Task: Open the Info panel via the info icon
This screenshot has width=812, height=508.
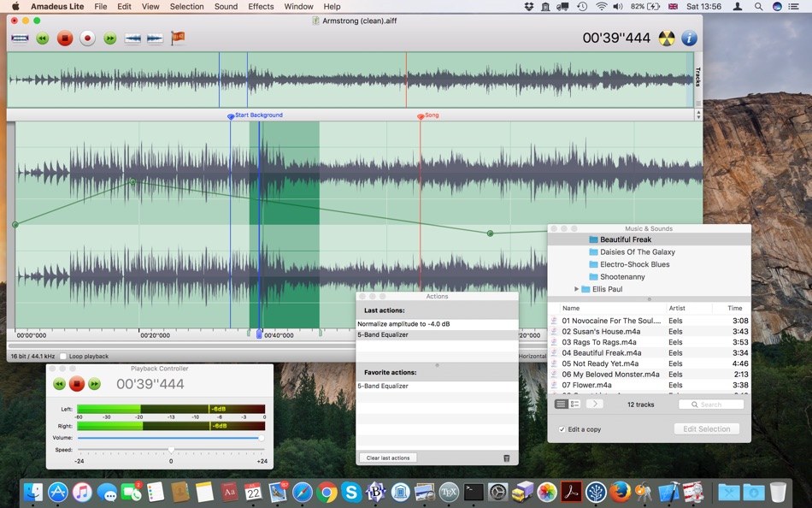Action: click(690, 38)
